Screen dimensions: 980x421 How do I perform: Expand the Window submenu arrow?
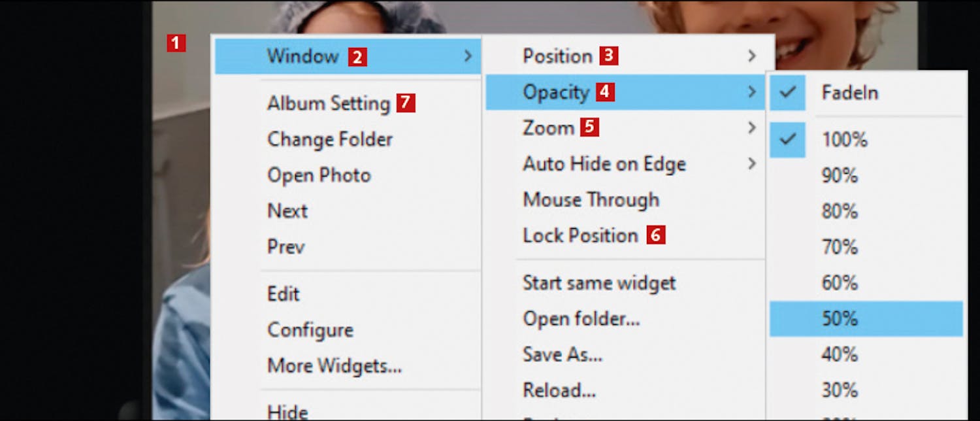tap(468, 56)
